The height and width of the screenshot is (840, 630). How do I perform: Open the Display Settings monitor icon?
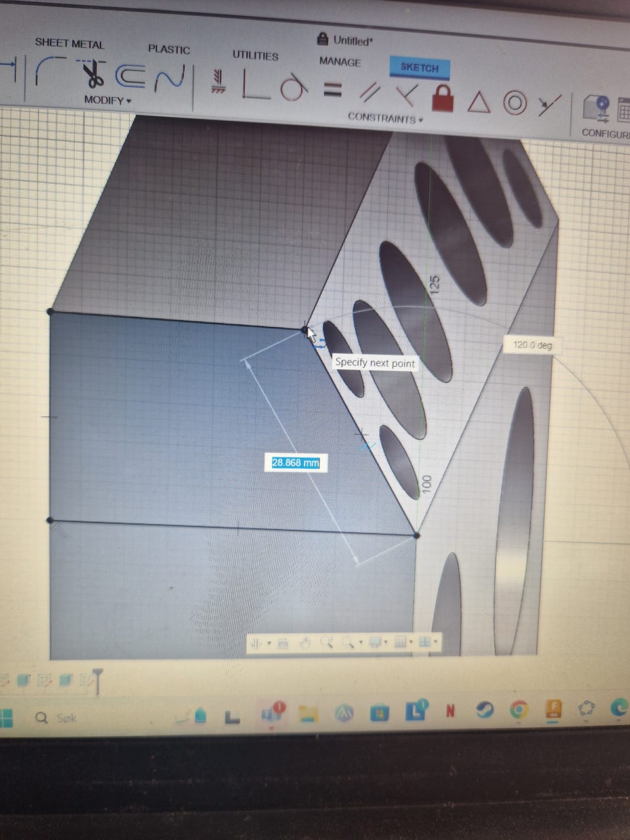(x=375, y=642)
